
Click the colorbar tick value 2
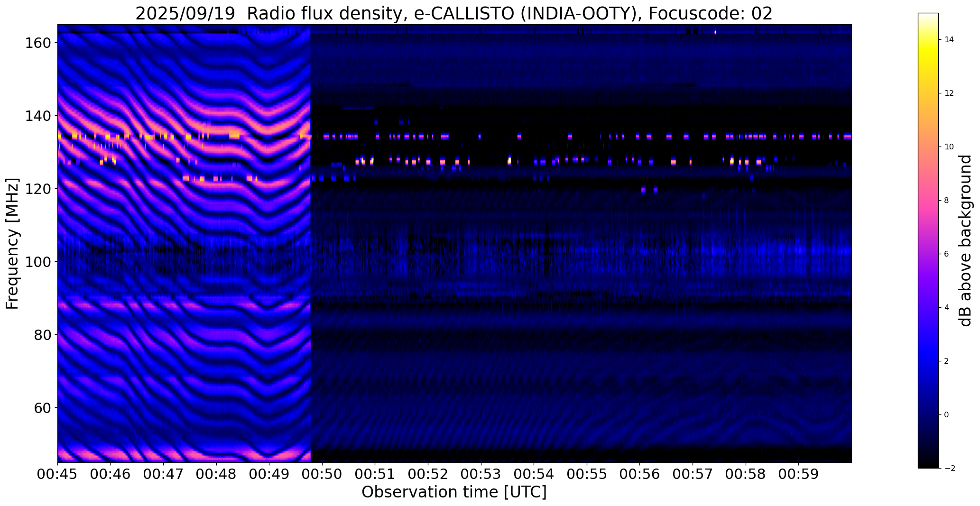point(946,361)
